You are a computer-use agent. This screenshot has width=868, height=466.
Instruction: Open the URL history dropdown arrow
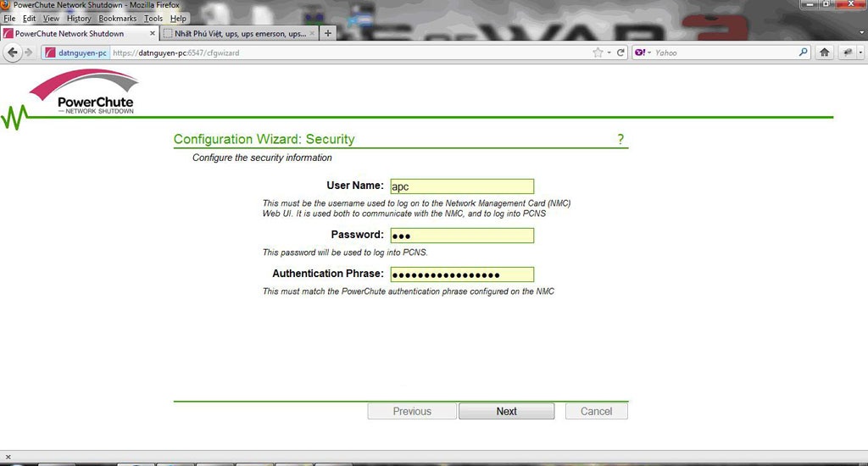pyautogui.click(x=609, y=53)
